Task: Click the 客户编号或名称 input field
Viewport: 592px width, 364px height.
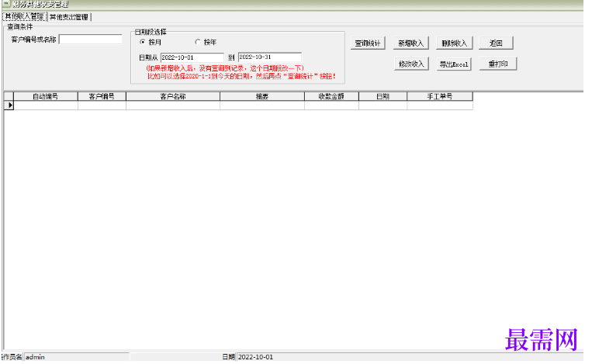Action: [x=91, y=40]
